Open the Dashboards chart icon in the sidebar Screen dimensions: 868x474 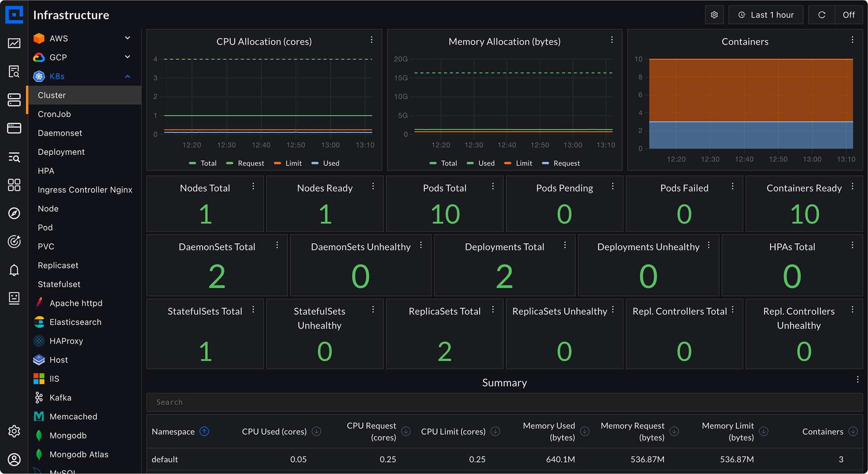coord(14,43)
